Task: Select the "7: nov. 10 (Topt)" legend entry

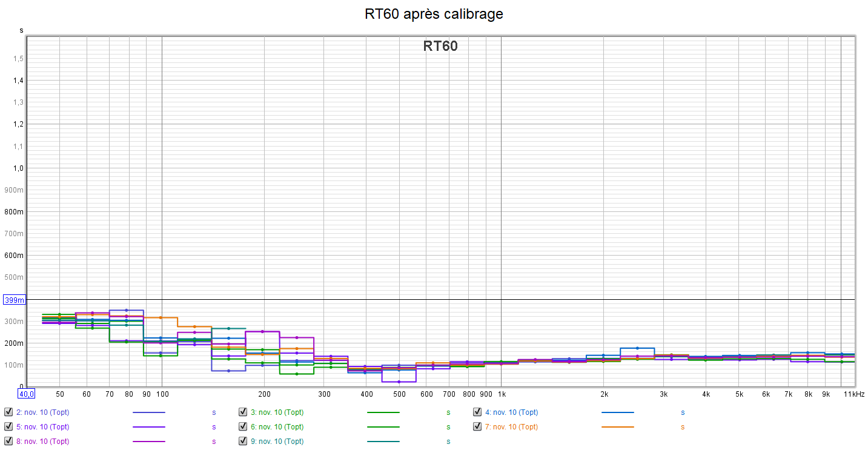Action: [x=511, y=427]
